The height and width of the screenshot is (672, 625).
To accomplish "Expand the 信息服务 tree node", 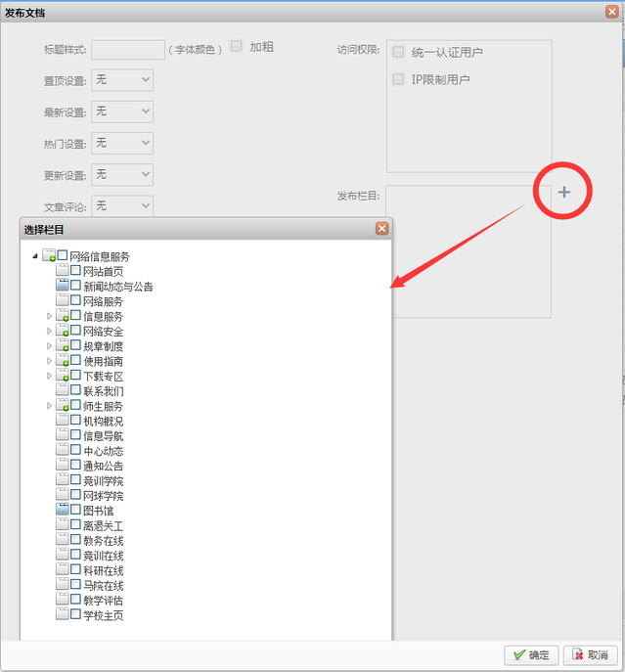I will point(49,317).
